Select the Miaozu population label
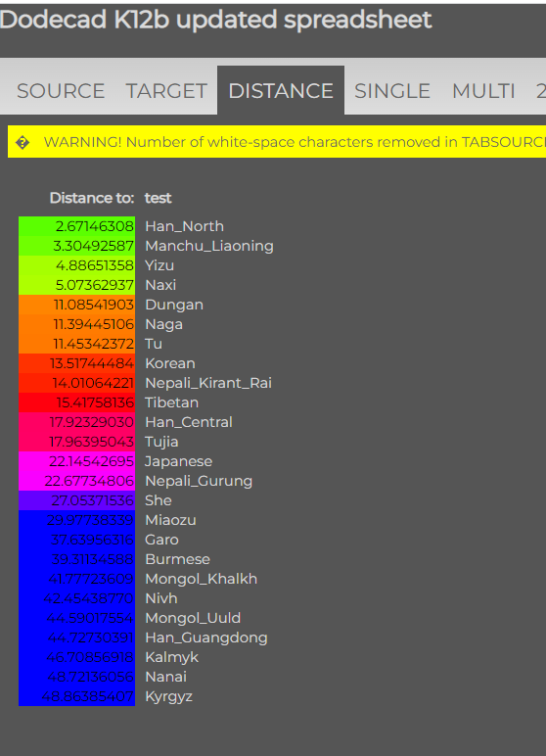 [x=170, y=520]
